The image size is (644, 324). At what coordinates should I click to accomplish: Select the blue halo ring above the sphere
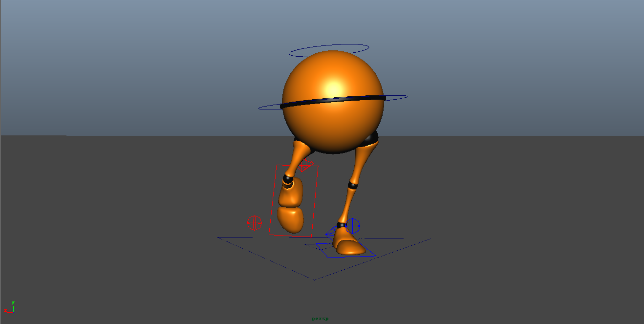(328, 44)
